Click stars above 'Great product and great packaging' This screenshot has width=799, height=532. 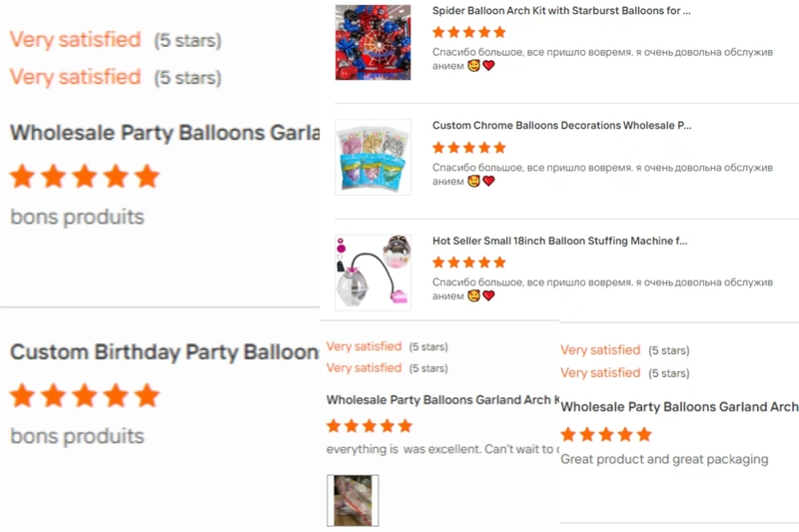click(605, 434)
